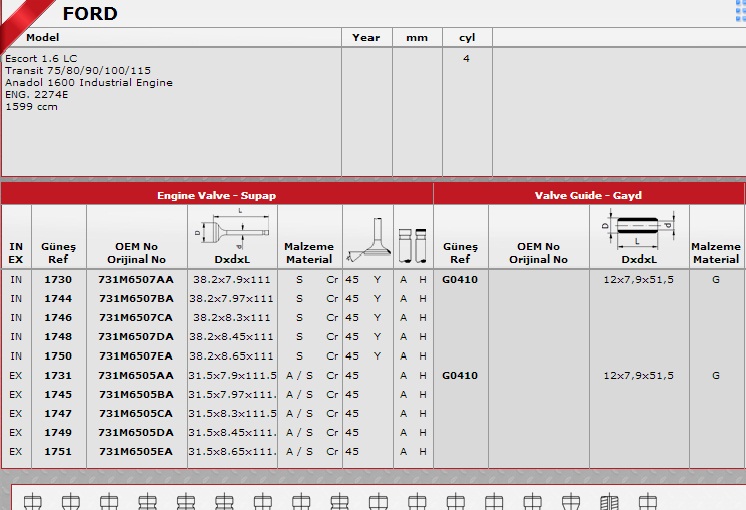Select OEM number 731M6507BA
This screenshot has height=510, width=746.
[136, 299]
